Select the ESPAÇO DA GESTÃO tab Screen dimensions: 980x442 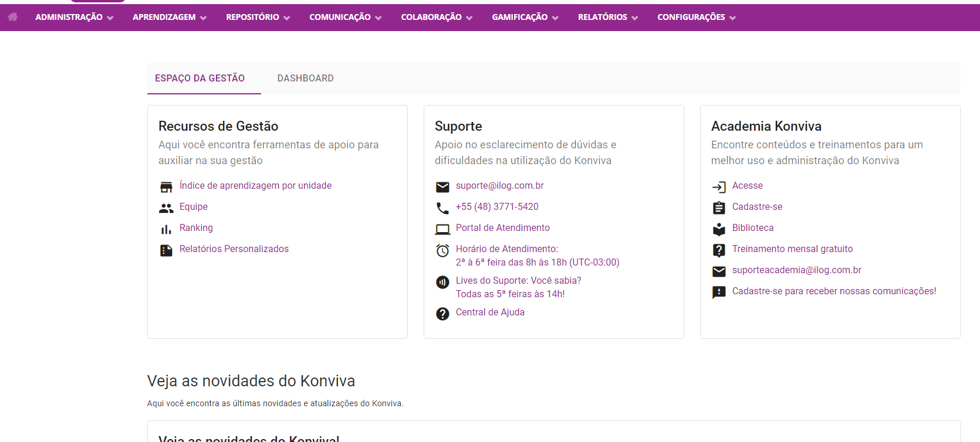[200, 78]
